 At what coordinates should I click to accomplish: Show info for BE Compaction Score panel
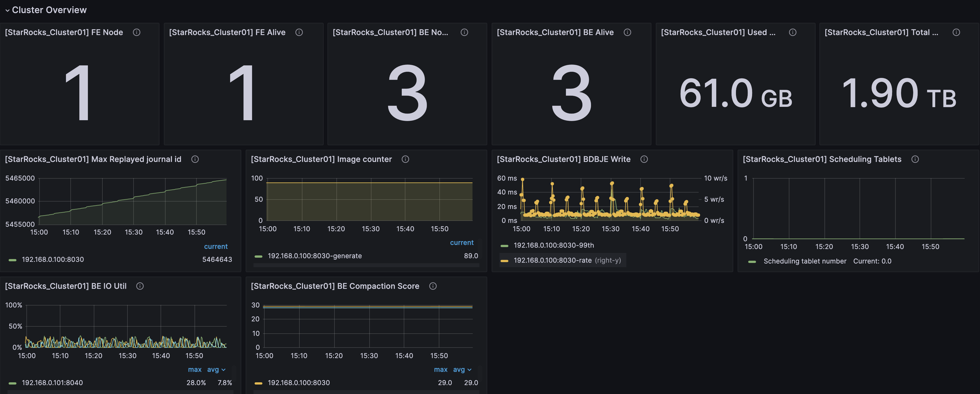pyautogui.click(x=433, y=286)
